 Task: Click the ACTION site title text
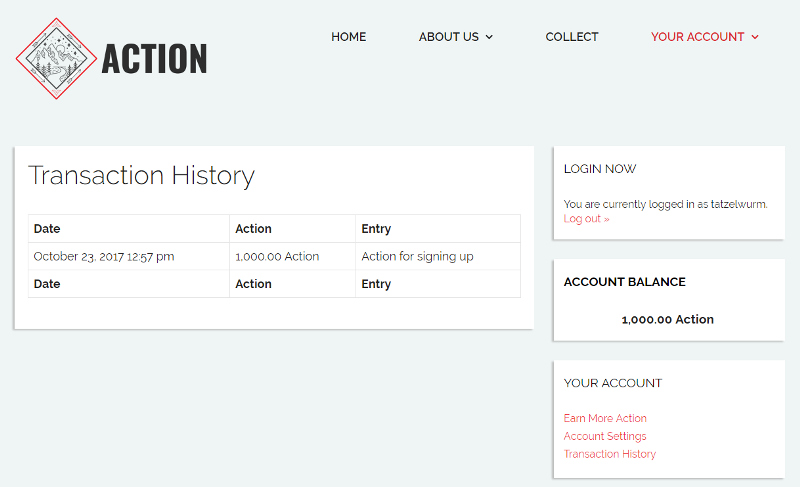[x=154, y=60]
